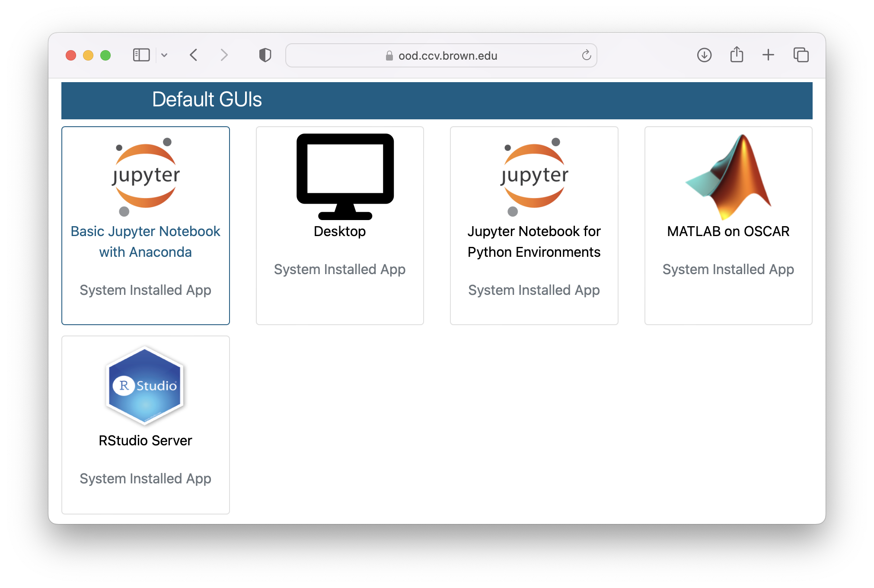Viewport: 874px width, 588px height.
Task: Click the Default GUIs header
Action: click(x=207, y=99)
